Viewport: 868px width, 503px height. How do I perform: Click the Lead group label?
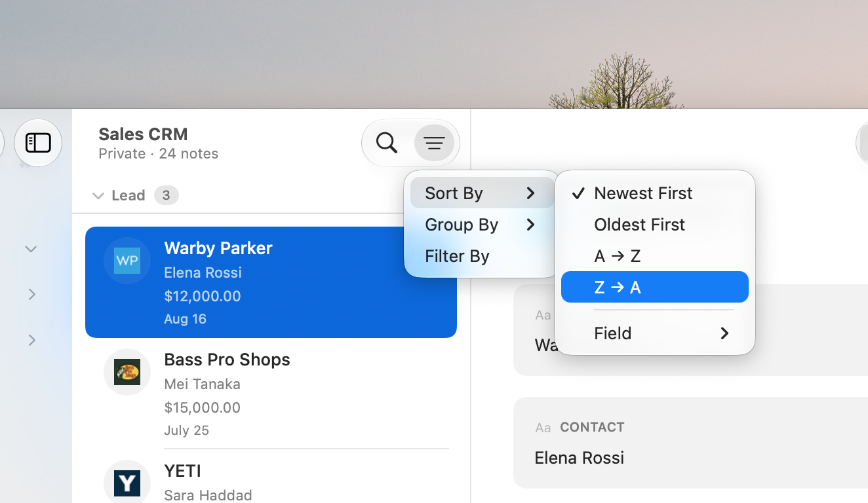pos(128,195)
